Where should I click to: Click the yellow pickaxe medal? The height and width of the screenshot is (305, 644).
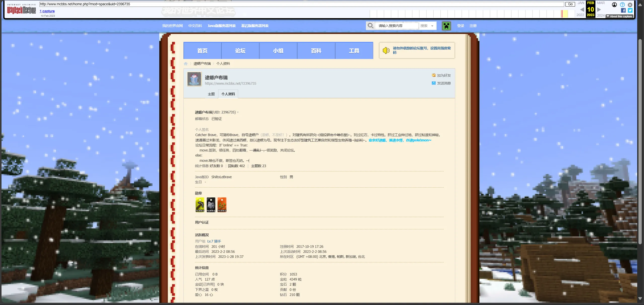(200, 205)
